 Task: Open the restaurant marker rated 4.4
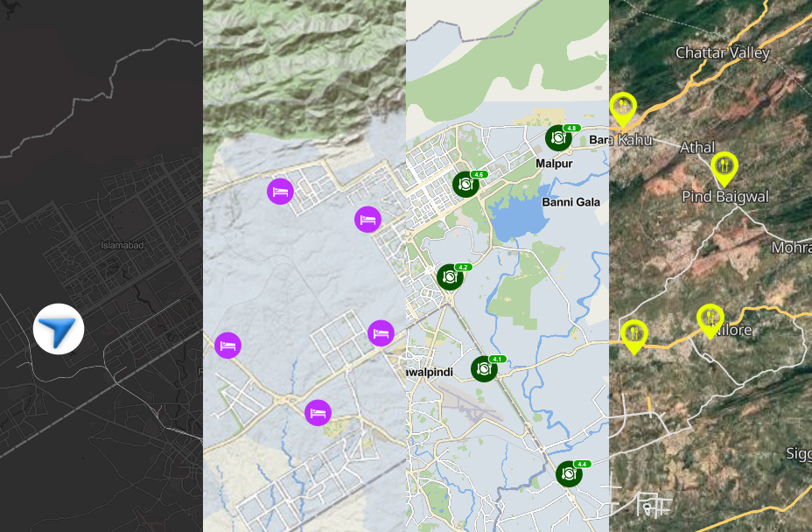point(569,473)
